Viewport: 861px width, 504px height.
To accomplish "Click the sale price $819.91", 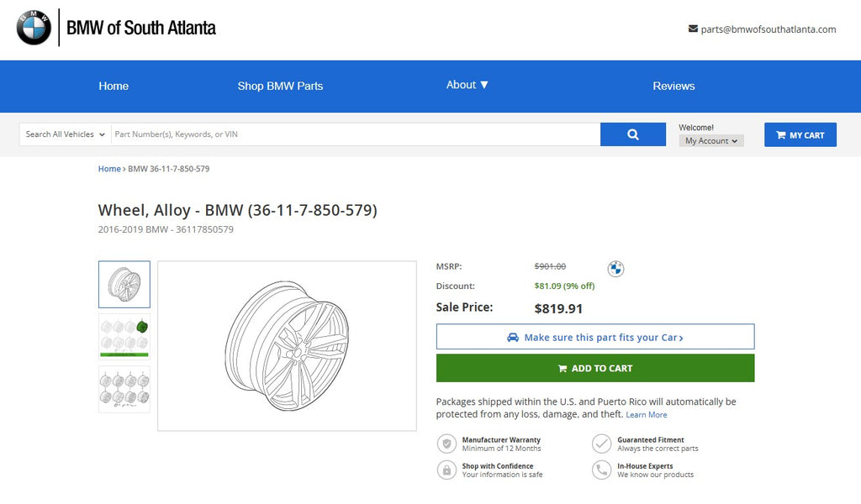I will (558, 309).
